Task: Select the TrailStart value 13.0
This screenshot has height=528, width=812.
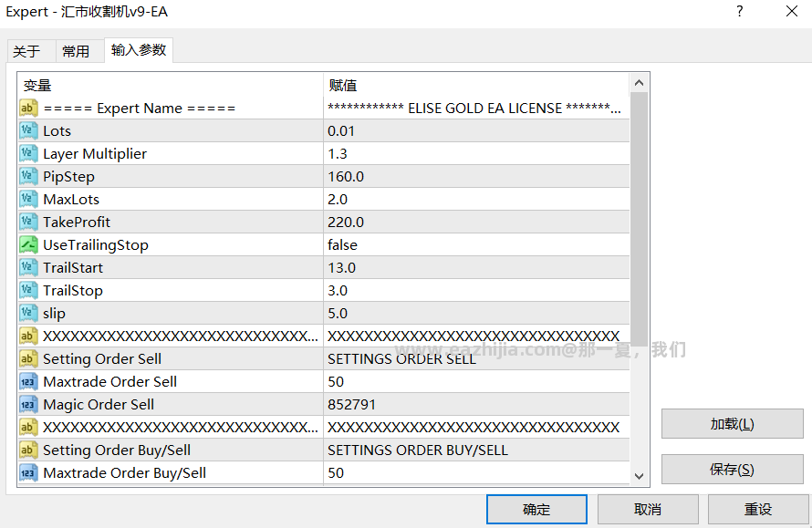Action: (342, 267)
